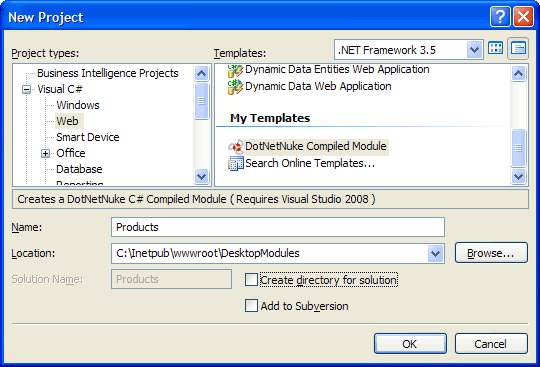
Task: Open the .NET Framework 3.5 dropdown
Action: (x=474, y=50)
